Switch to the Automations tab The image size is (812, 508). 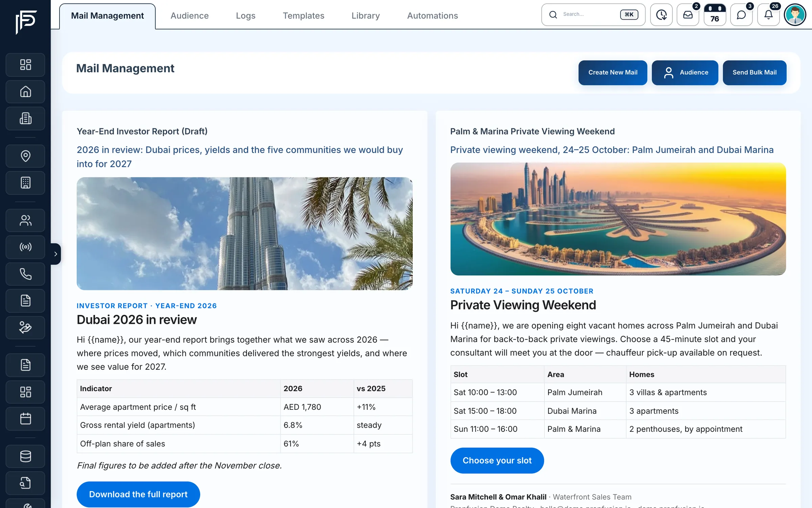click(432, 16)
